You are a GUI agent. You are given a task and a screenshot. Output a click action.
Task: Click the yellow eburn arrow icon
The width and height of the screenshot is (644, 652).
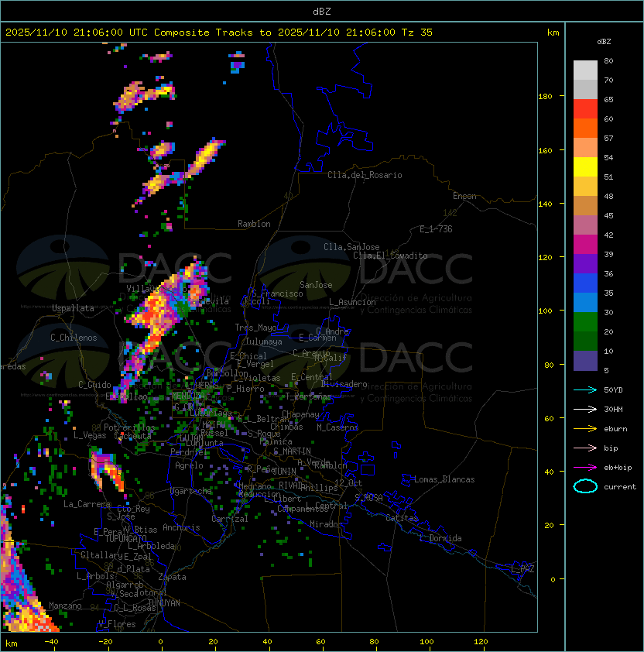tap(585, 429)
